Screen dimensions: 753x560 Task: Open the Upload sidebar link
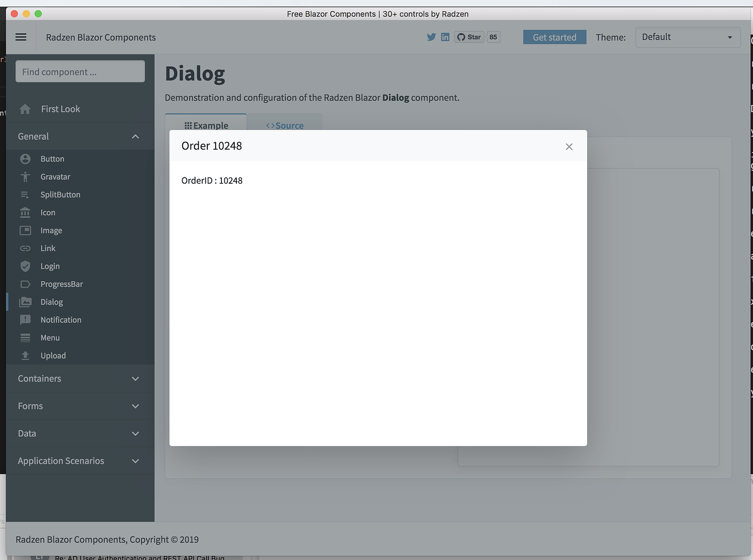(53, 356)
